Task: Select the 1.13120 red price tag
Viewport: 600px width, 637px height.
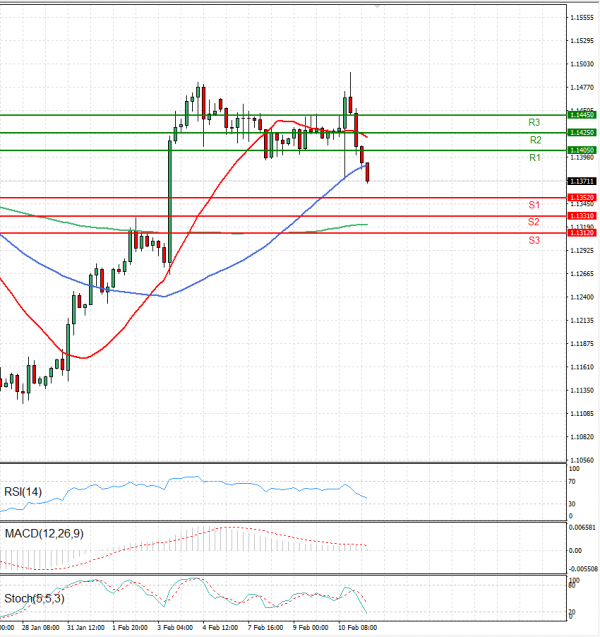Action: point(582,233)
